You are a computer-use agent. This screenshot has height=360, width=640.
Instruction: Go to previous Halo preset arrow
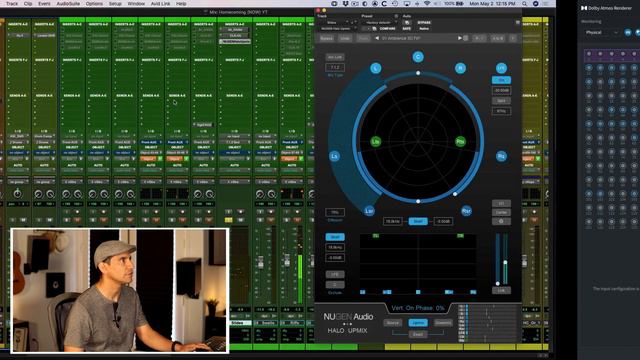377,38
